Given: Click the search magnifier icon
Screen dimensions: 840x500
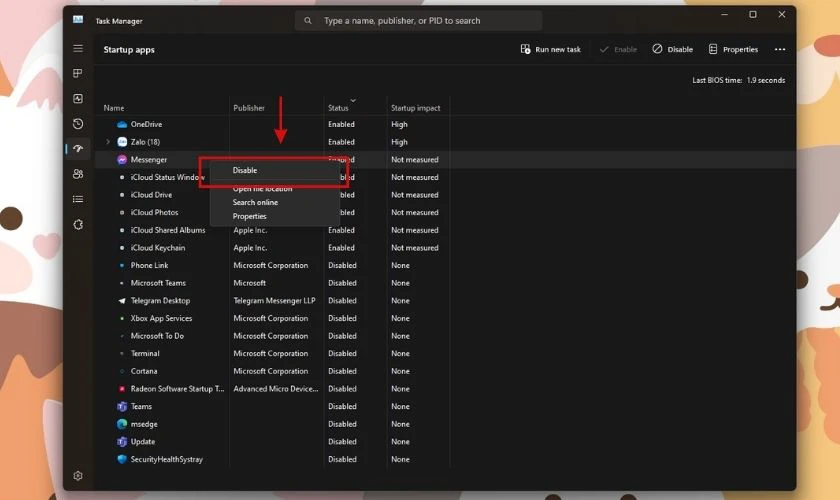Looking at the screenshot, I should pos(308,20).
